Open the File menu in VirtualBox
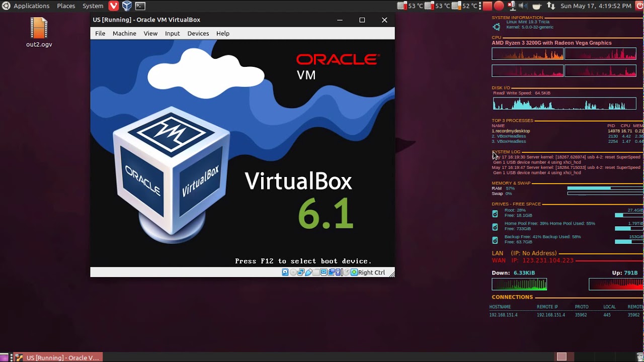This screenshot has height=362, width=644. [x=100, y=33]
